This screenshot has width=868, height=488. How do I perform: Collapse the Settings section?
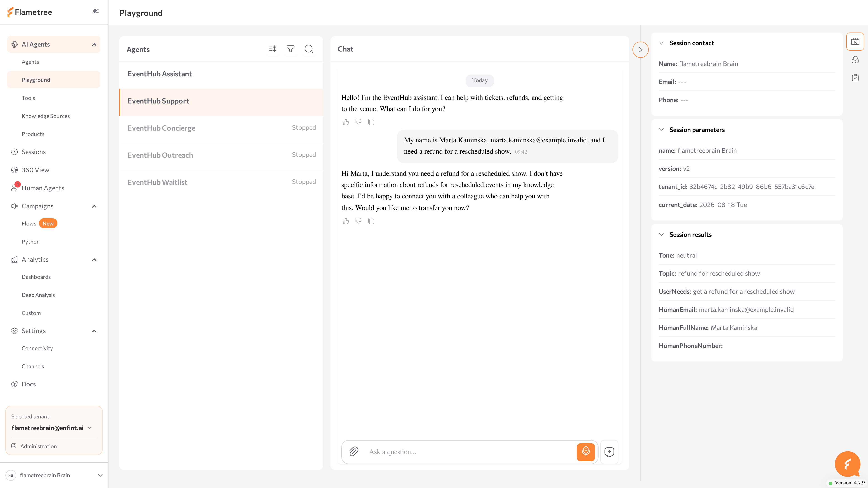(94, 331)
